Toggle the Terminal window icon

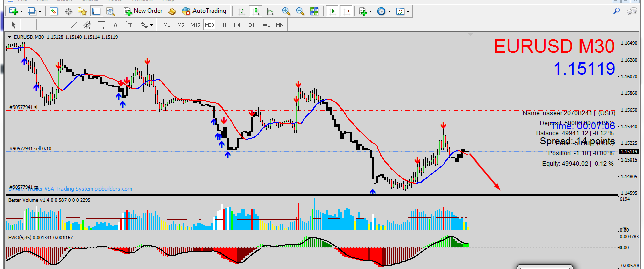[96, 11]
